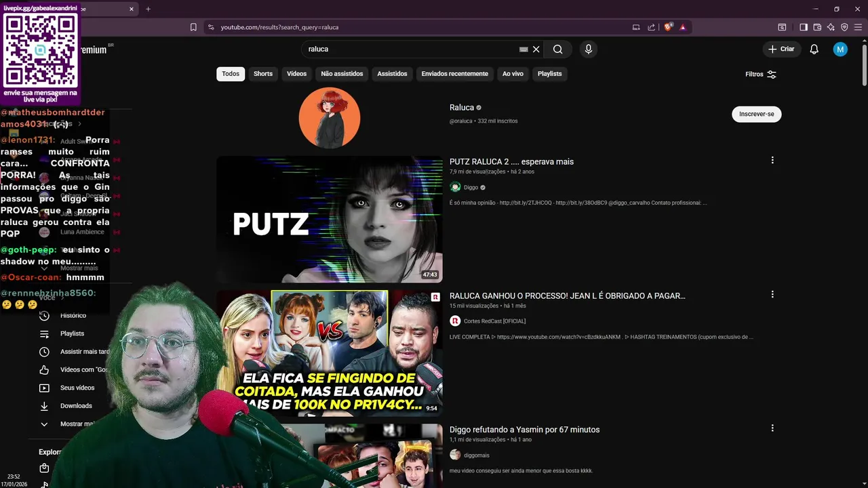The image size is (868, 488).
Task: Click the Inscrever-se button
Action: point(756,114)
